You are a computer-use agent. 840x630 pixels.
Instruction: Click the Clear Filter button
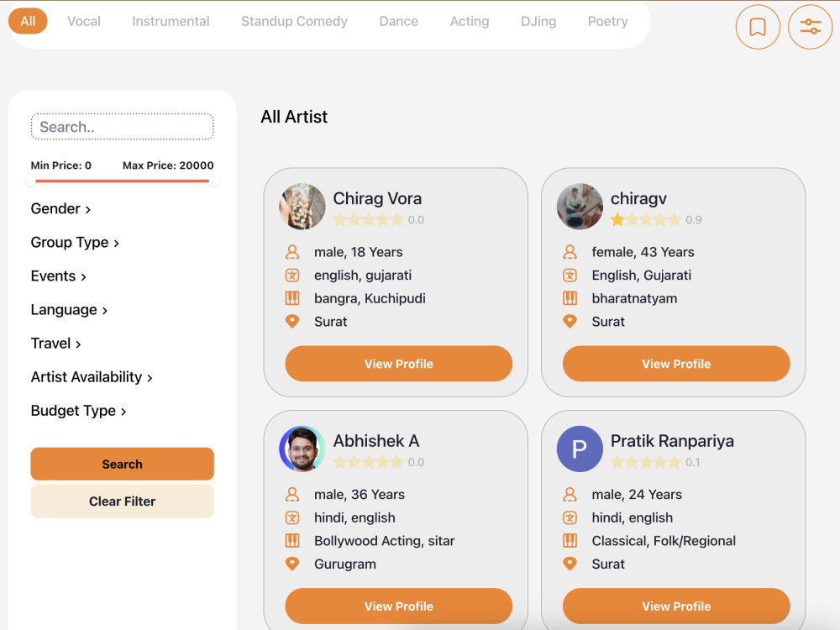click(x=122, y=501)
